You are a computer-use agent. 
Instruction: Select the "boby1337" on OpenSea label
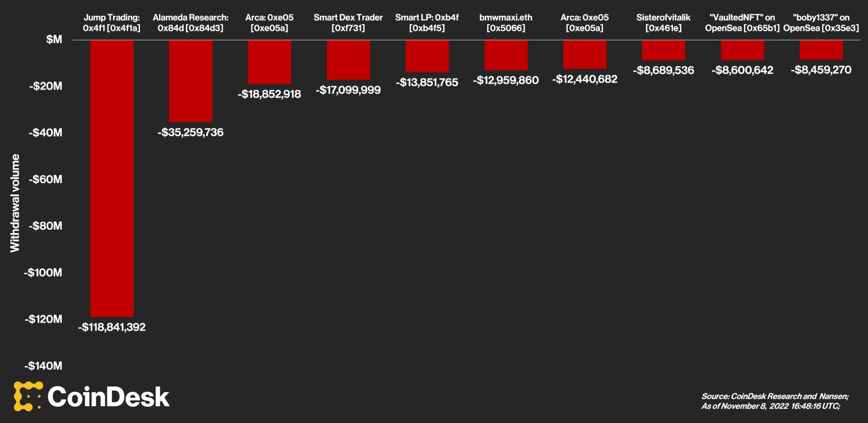coord(821,23)
